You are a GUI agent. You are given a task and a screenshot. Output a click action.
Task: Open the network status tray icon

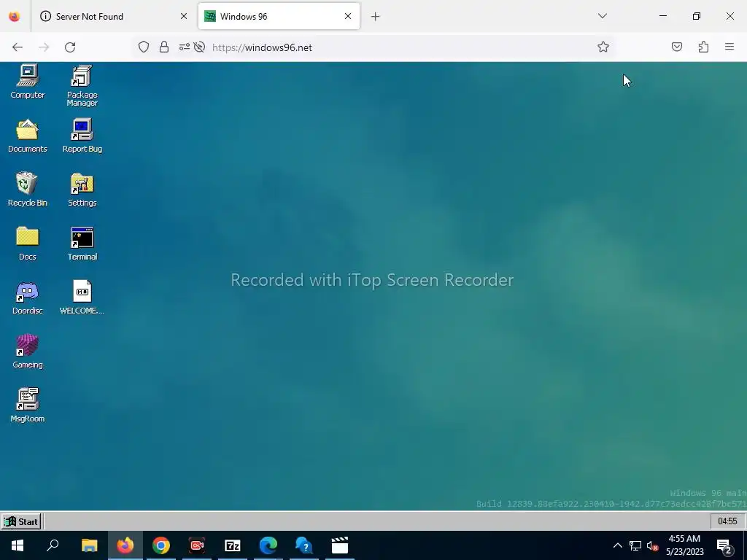(635, 545)
